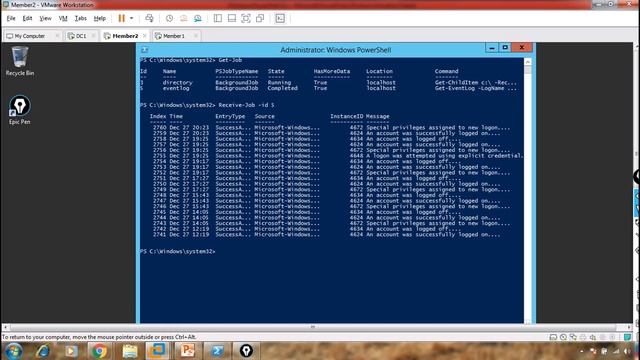The width and height of the screenshot is (640, 360).
Task: Open the PowerShell window system menu icon
Action: (144, 50)
